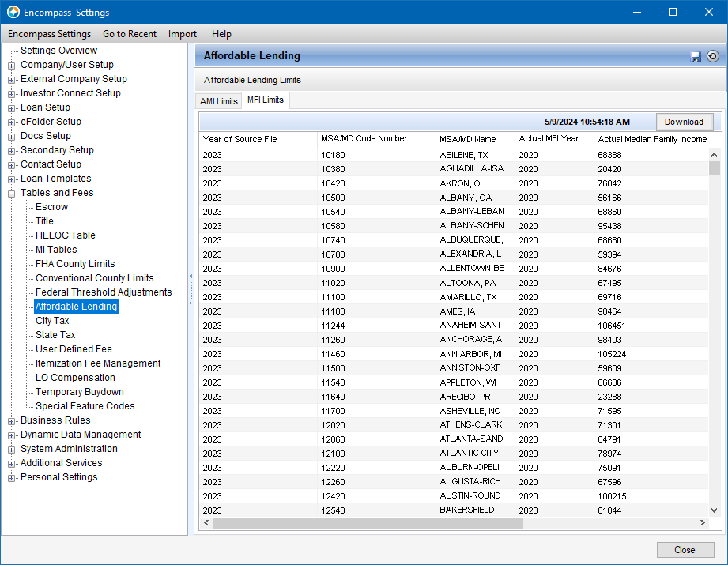The width and height of the screenshot is (728, 565).
Task: Sort by Actual MFI Year column
Action: 554,139
